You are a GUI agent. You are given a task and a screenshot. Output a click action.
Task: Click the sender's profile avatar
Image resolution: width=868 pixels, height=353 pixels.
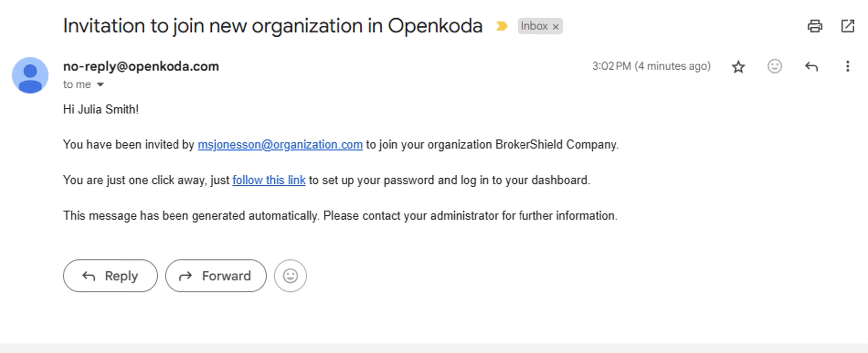tap(30, 75)
